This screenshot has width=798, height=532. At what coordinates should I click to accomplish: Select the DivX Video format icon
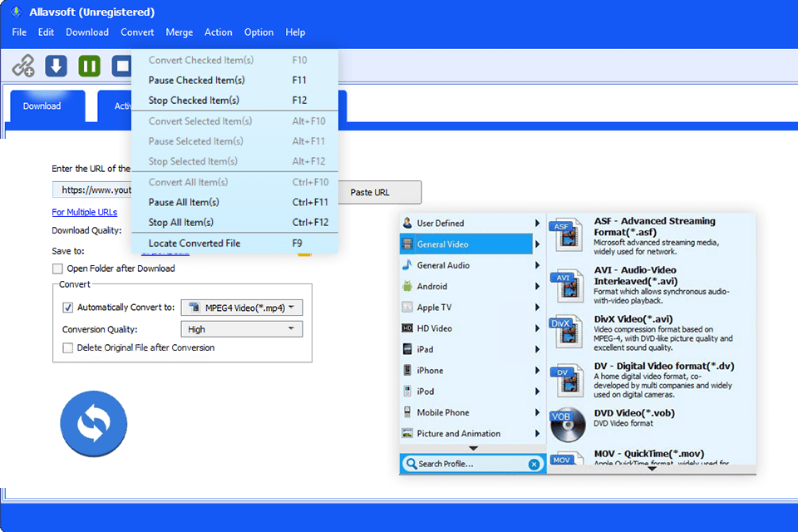(x=568, y=332)
